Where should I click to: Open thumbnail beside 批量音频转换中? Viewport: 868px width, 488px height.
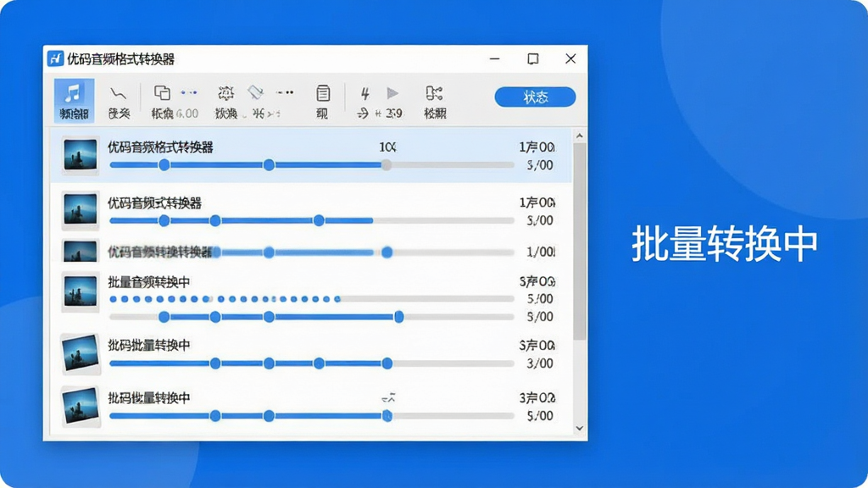click(x=81, y=291)
